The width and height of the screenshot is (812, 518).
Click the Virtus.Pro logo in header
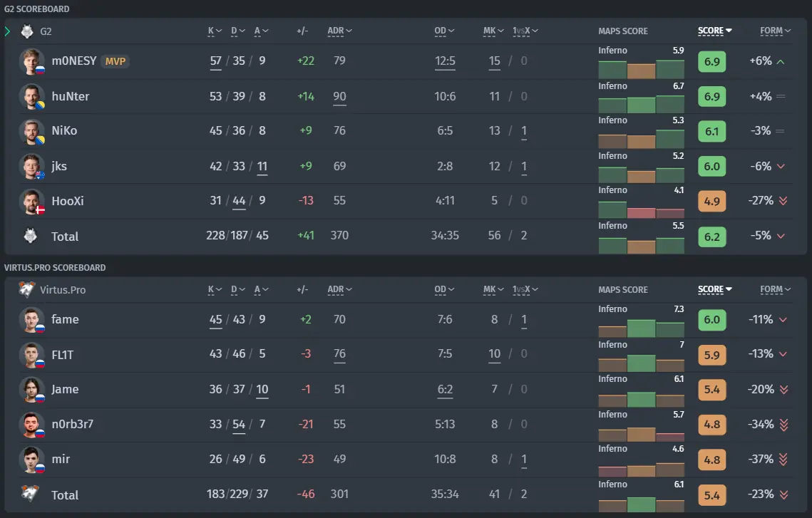point(27,289)
